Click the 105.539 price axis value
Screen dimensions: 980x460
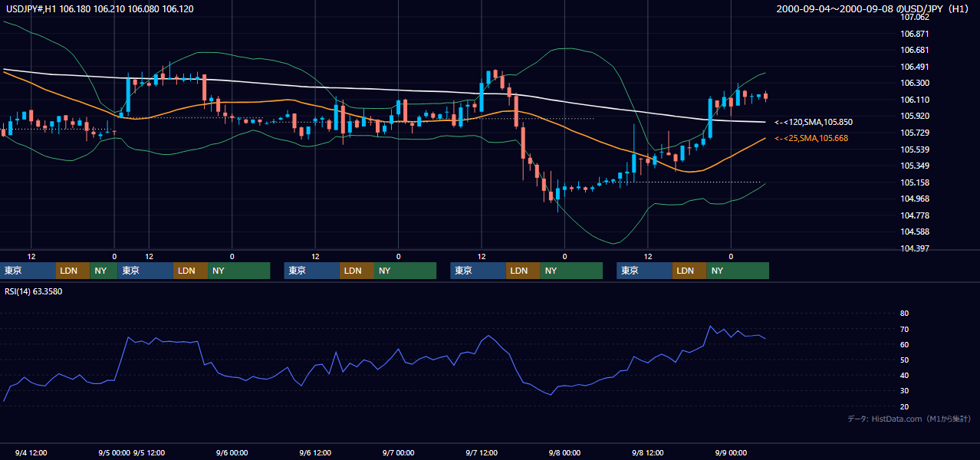click(x=914, y=149)
